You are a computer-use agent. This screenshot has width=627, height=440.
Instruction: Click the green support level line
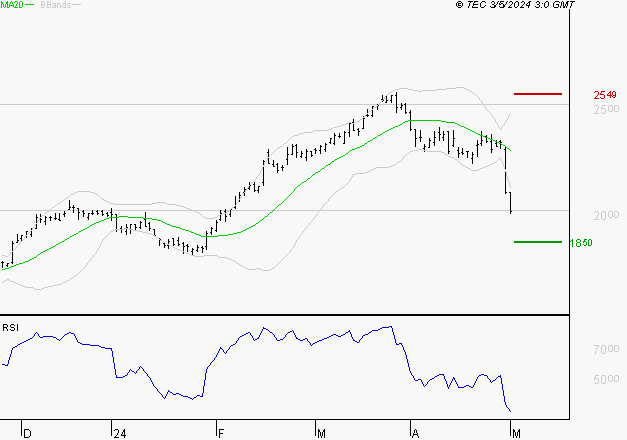(538, 242)
